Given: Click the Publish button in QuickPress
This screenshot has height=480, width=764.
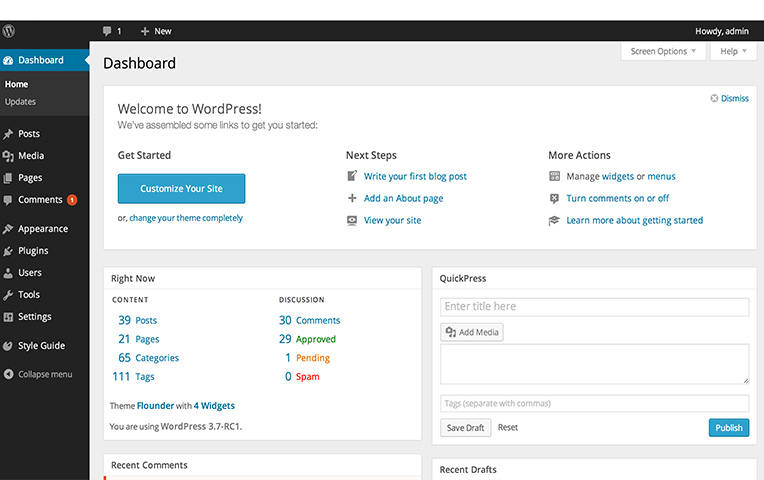Looking at the screenshot, I should [x=728, y=427].
